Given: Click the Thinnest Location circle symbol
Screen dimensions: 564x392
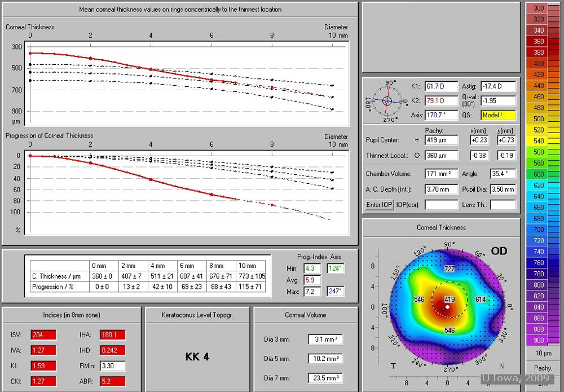Looking at the screenshot, I should pos(417,156).
